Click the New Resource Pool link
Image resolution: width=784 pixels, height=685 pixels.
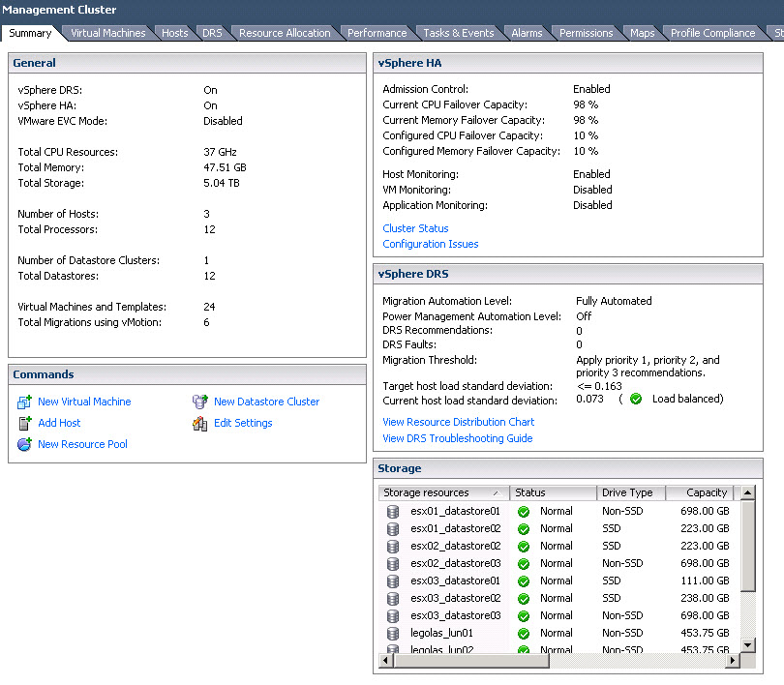click(82, 444)
